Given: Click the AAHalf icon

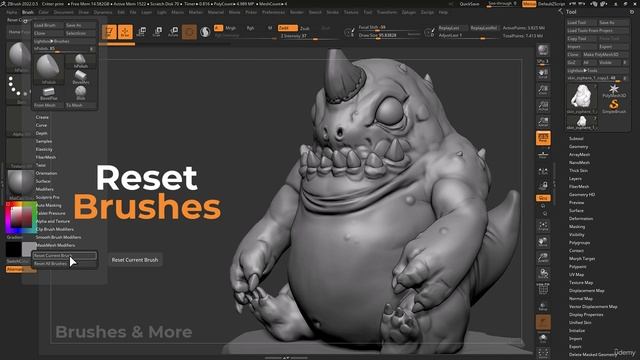Looking at the screenshot, I should 543,122.
